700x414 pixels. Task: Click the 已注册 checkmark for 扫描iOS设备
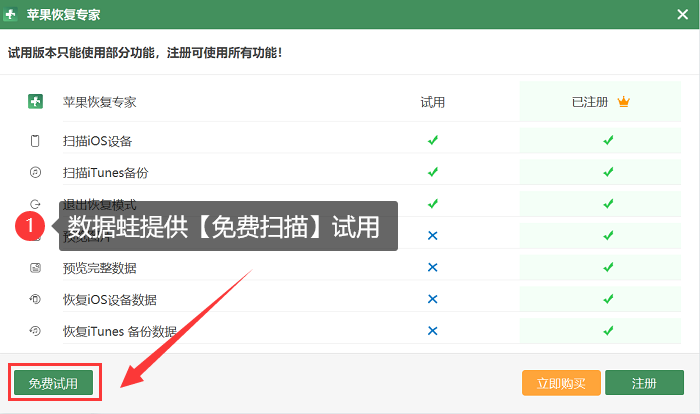(x=608, y=141)
